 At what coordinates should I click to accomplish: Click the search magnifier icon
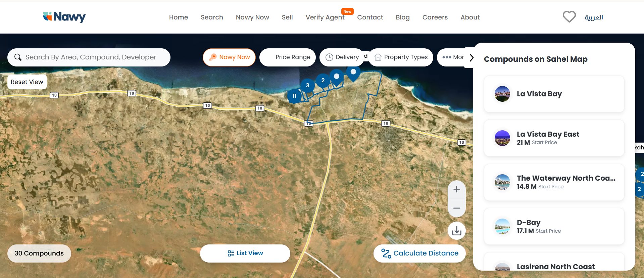pos(18,57)
